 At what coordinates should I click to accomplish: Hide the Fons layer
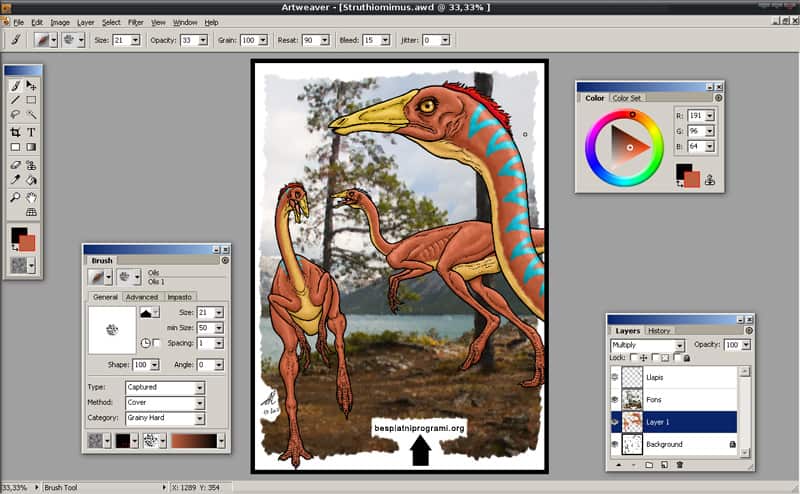pyautogui.click(x=615, y=400)
